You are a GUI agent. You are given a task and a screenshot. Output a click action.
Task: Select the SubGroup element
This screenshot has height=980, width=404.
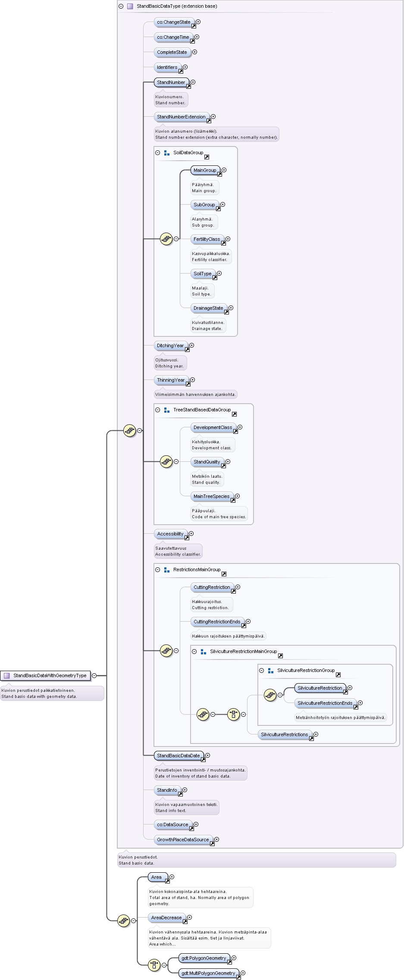205,205
